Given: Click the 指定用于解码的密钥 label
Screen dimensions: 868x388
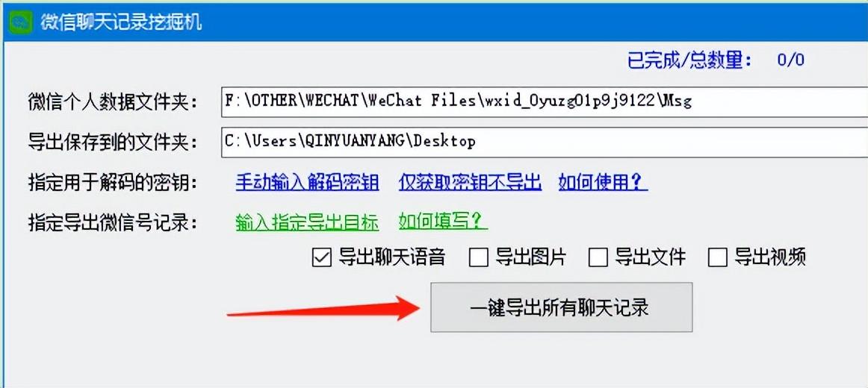Looking at the screenshot, I should click(112, 182).
